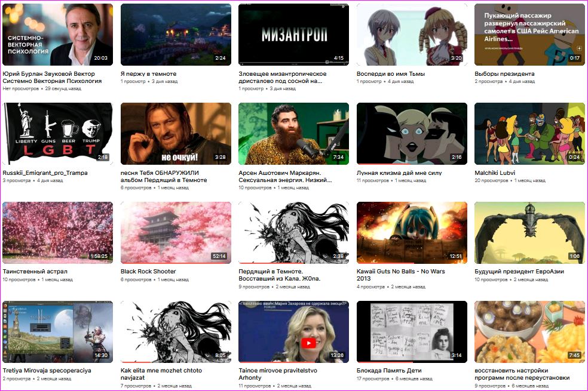Click the 'не очкуй!' meme thumbnail

point(176,134)
